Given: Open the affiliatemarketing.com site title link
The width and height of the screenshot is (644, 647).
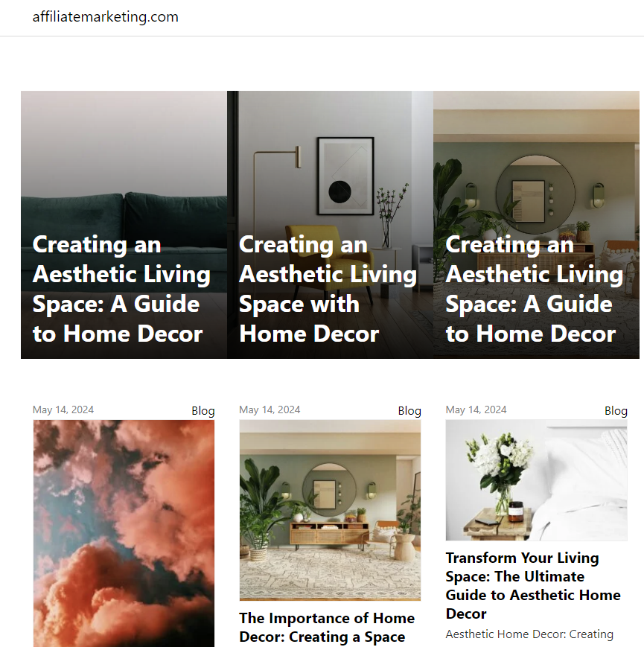Looking at the screenshot, I should coord(105,17).
